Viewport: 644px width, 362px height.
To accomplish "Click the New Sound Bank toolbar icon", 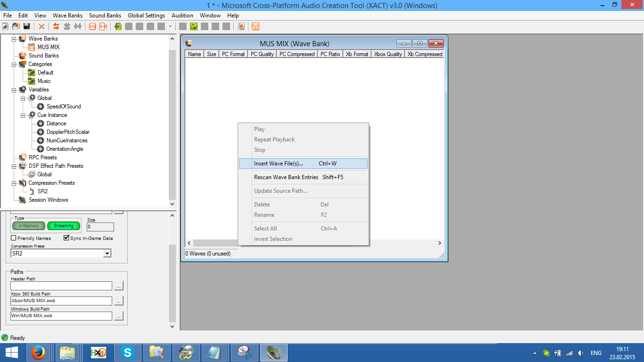I will [103, 26].
